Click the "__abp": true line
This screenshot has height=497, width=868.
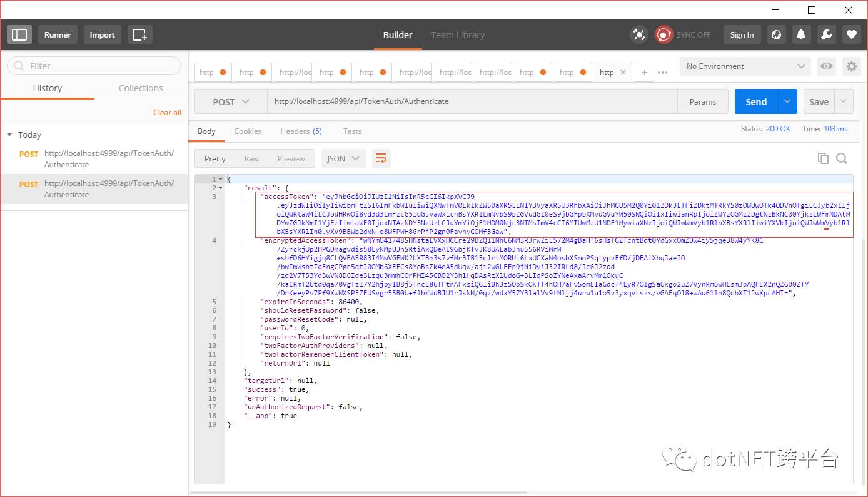tap(270, 416)
